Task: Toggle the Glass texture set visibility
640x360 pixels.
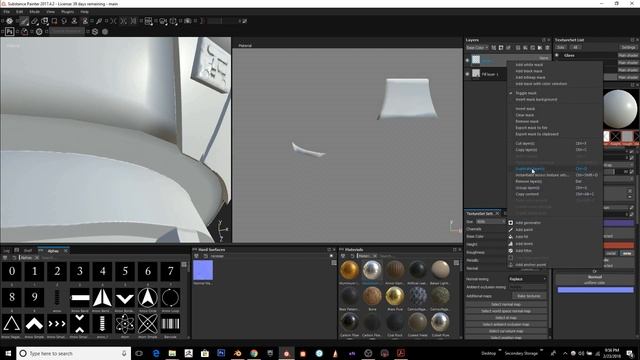Action: point(557,55)
